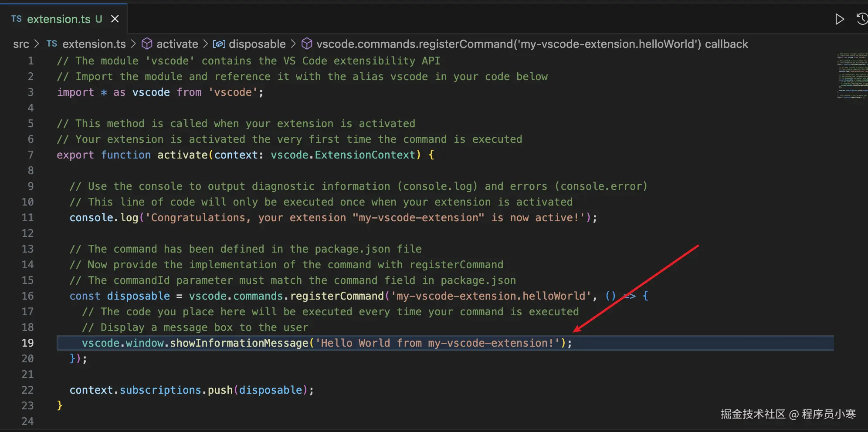Click the activate breadcrumb label

point(177,44)
